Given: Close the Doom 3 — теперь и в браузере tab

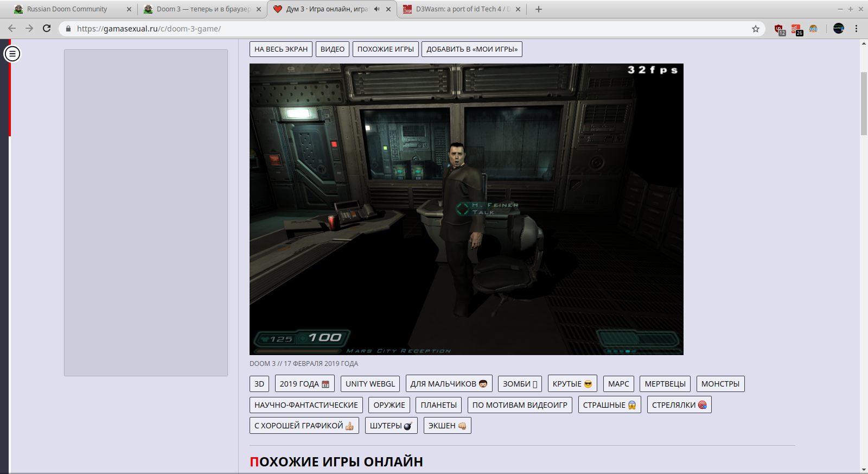Looking at the screenshot, I should pyautogui.click(x=259, y=9).
